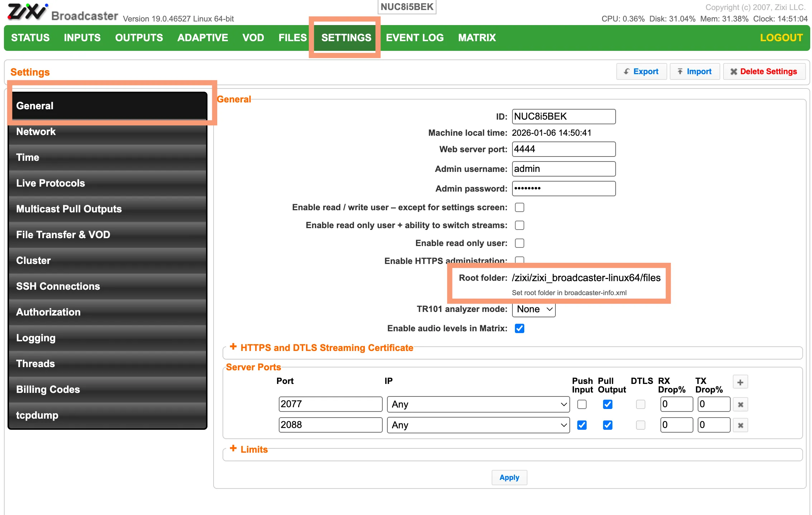812x515 pixels.
Task: Uncheck Pull Output for port 2077
Action: [608, 404]
